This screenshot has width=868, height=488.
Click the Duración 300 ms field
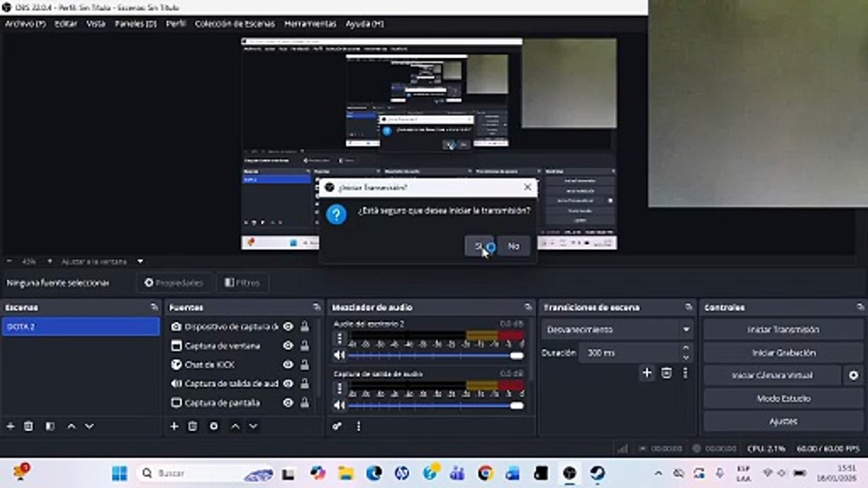pyautogui.click(x=629, y=352)
